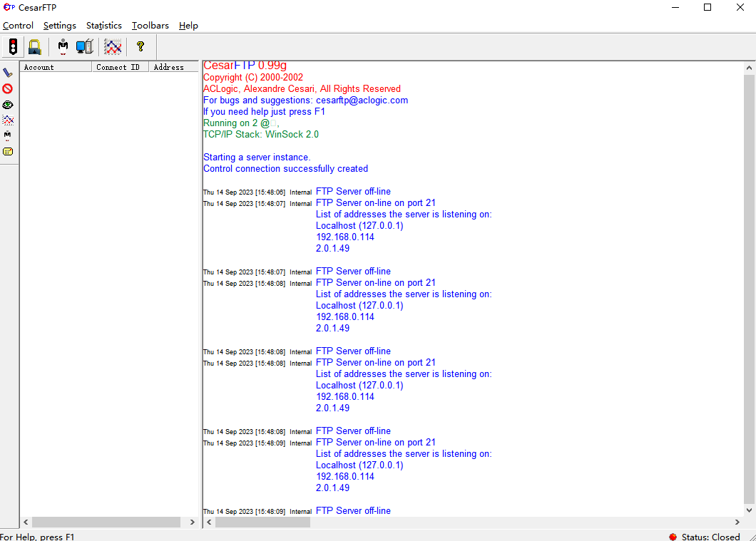This screenshot has width=756, height=541.
Task: Open users manager via person-in-suit toolbar icon
Action: pos(63,47)
